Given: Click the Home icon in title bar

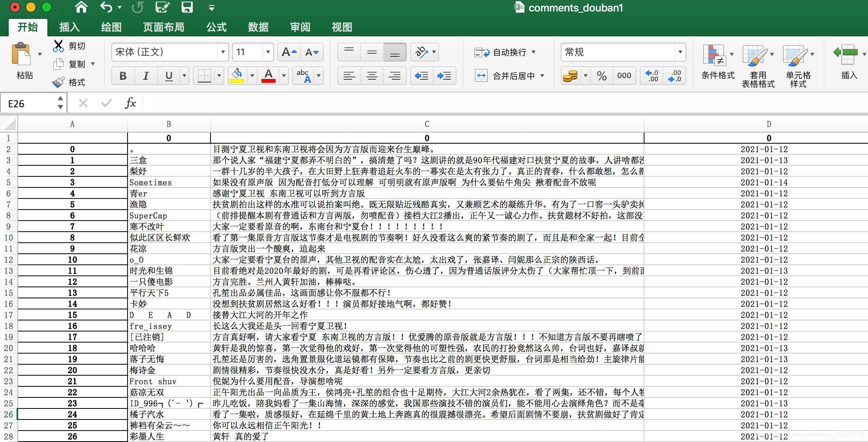Looking at the screenshot, I should point(81,7).
